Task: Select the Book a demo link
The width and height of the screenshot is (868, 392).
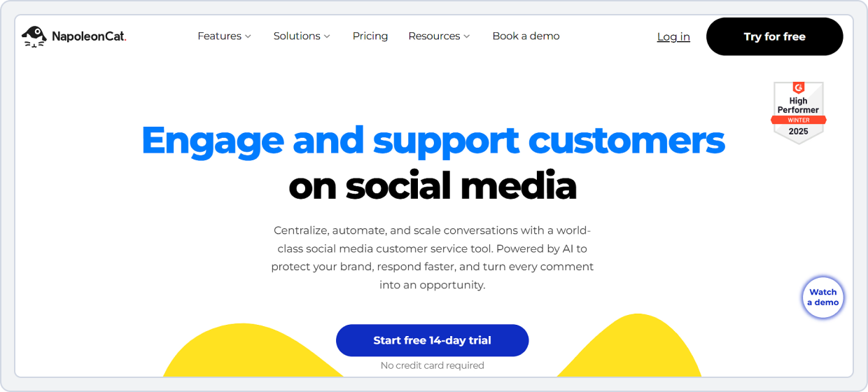Action: point(526,36)
